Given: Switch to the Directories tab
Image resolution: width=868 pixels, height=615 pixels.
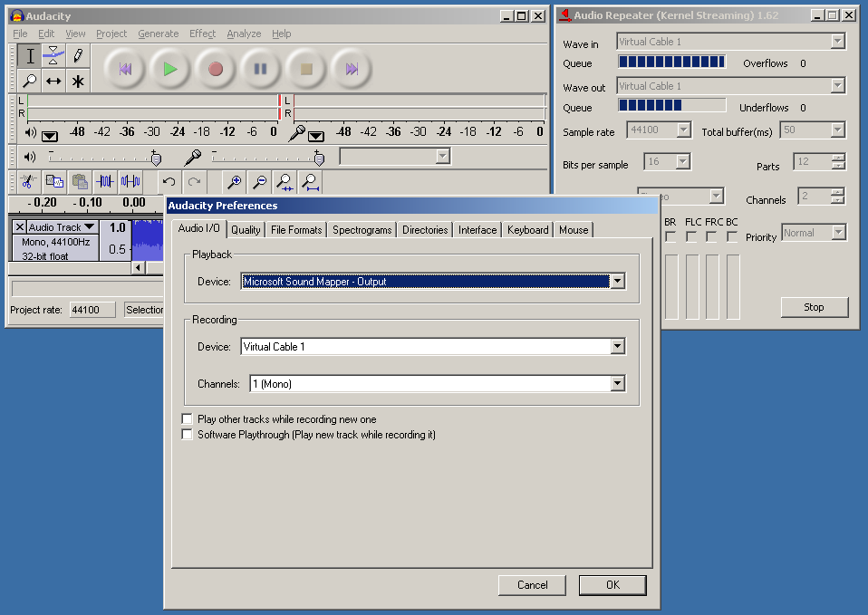Looking at the screenshot, I should 425,230.
